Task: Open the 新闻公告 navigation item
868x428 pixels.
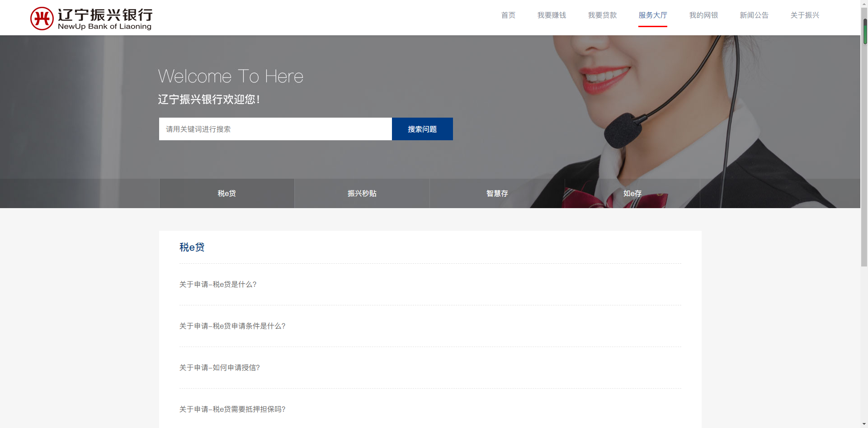Action: pyautogui.click(x=754, y=15)
